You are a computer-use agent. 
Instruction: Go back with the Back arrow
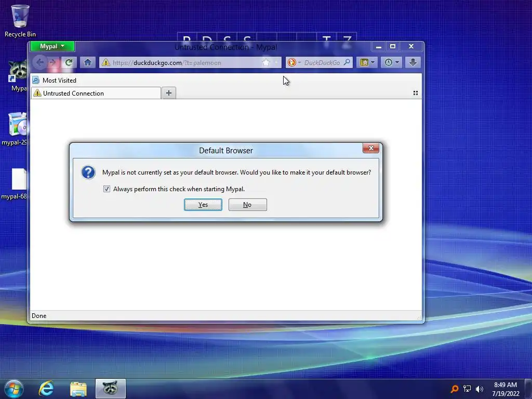(x=40, y=62)
